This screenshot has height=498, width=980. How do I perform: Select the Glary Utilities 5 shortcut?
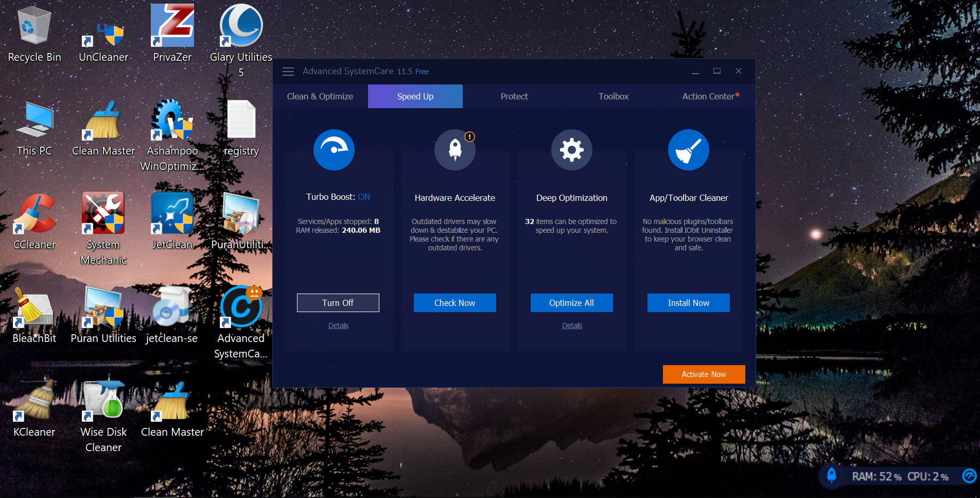coord(241,41)
